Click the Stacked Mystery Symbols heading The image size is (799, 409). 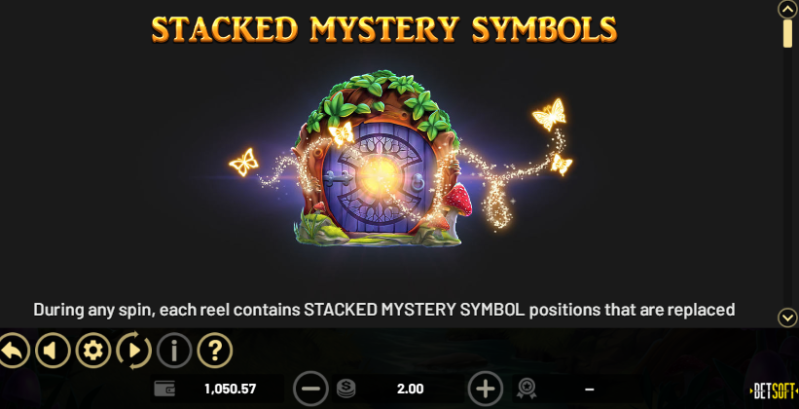(384, 29)
